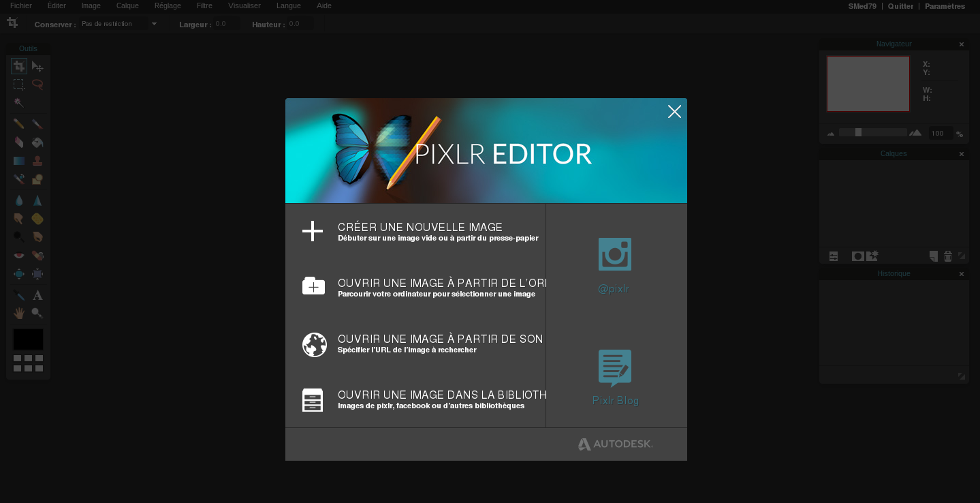Select the Zoom magnifier tool

pos(37,314)
